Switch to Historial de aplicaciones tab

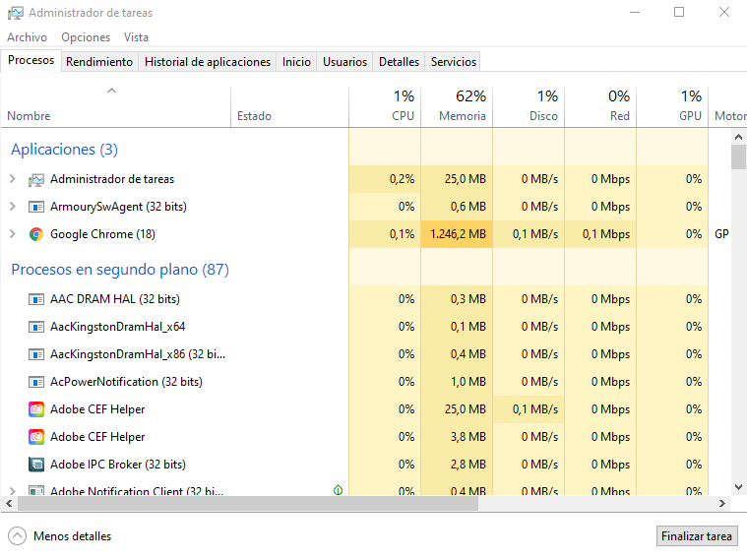pos(208,62)
